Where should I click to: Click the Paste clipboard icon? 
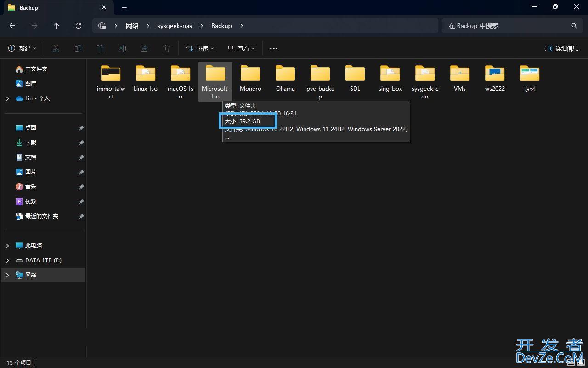point(100,48)
